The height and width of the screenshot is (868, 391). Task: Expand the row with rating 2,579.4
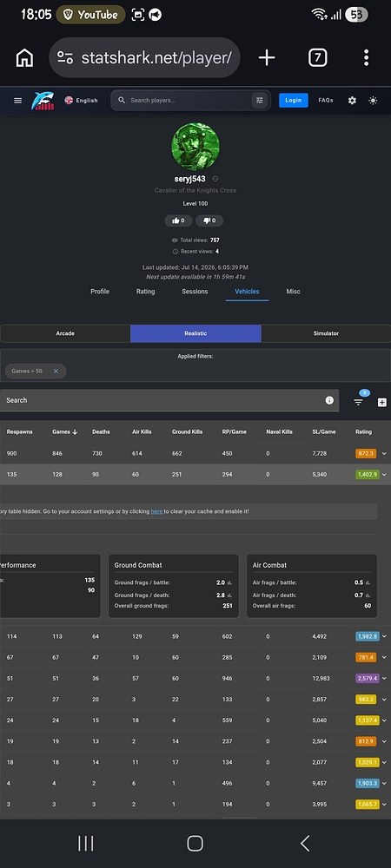click(x=384, y=678)
